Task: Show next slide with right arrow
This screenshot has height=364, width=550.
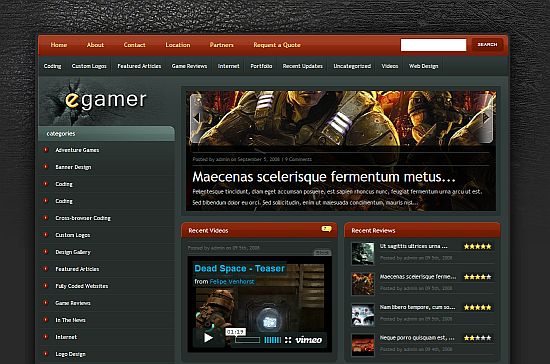Action: pos(486,118)
